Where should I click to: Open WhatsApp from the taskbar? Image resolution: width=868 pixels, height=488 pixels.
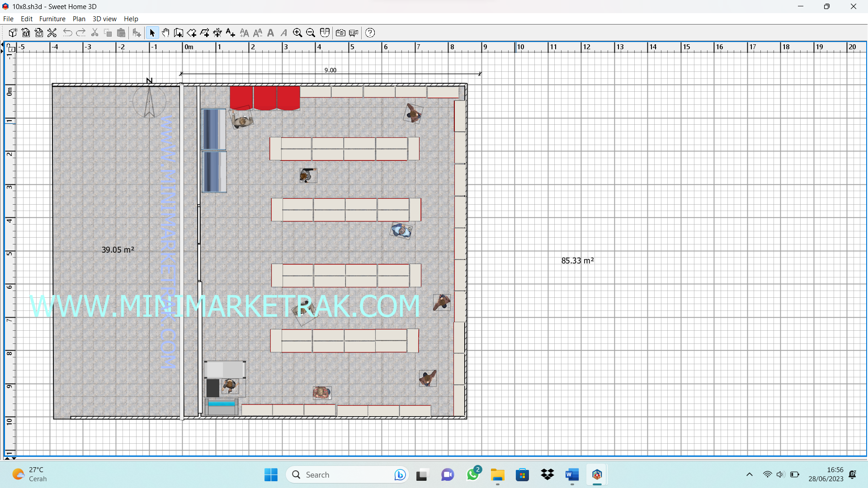pos(473,474)
